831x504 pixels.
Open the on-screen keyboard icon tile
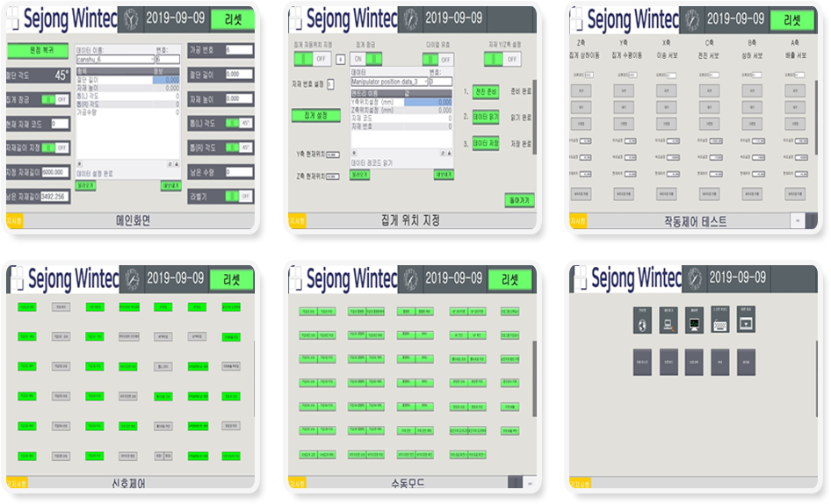coord(720,324)
